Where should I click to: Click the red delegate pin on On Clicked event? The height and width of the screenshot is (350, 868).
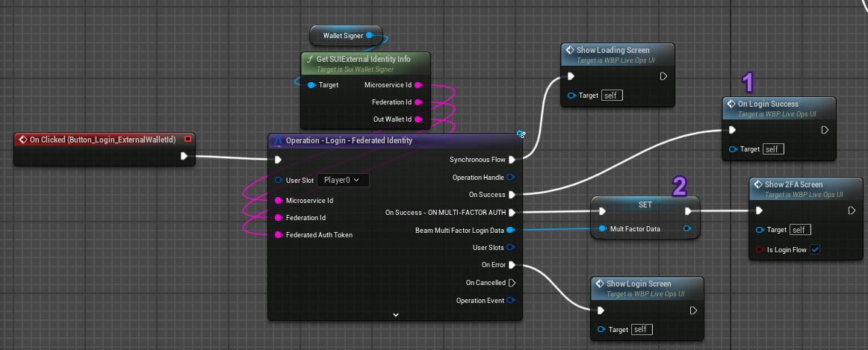[x=187, y=139]
